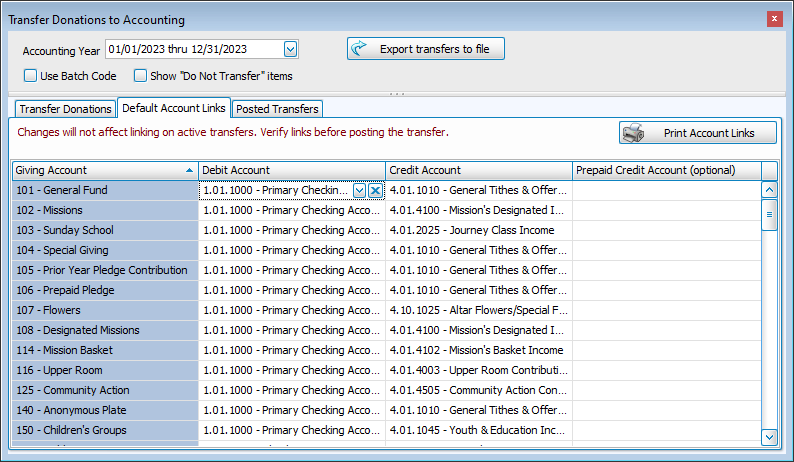Viewport: 794px width, 462px height.
Task: Select the 107 - Flowers giving account row
Action: [x=104, y=310]
